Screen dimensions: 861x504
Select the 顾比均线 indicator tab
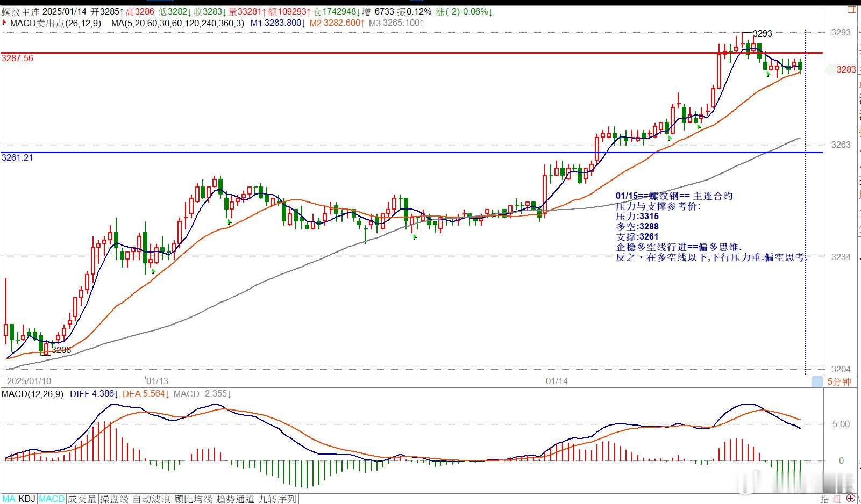[x=194, y=499]
